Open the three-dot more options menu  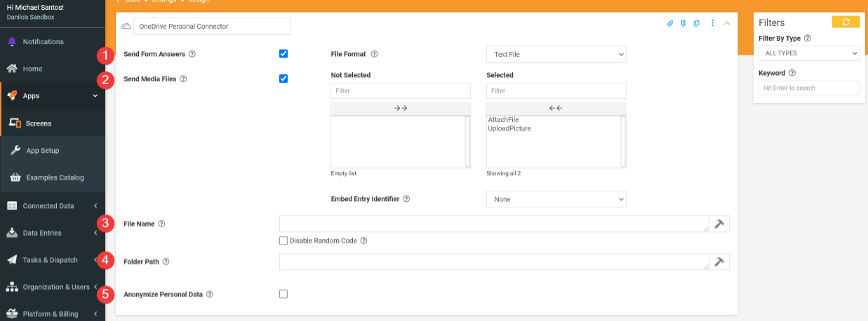(712, 23)
